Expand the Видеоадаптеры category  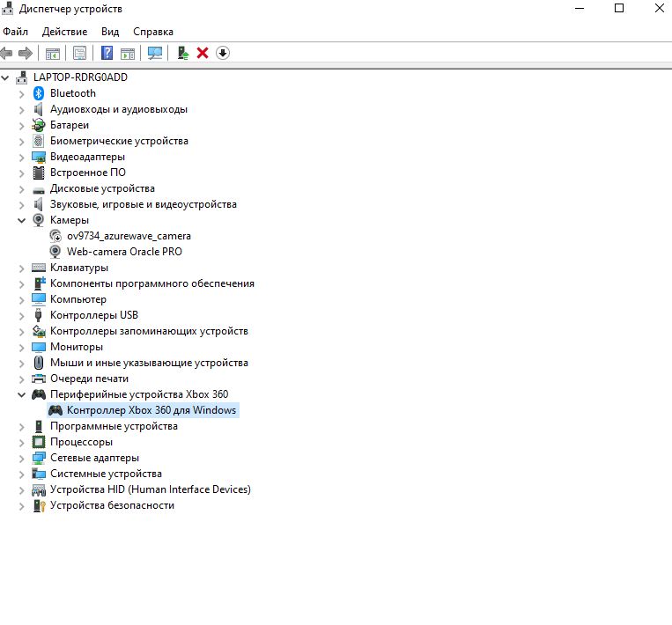tap(22, 157)
